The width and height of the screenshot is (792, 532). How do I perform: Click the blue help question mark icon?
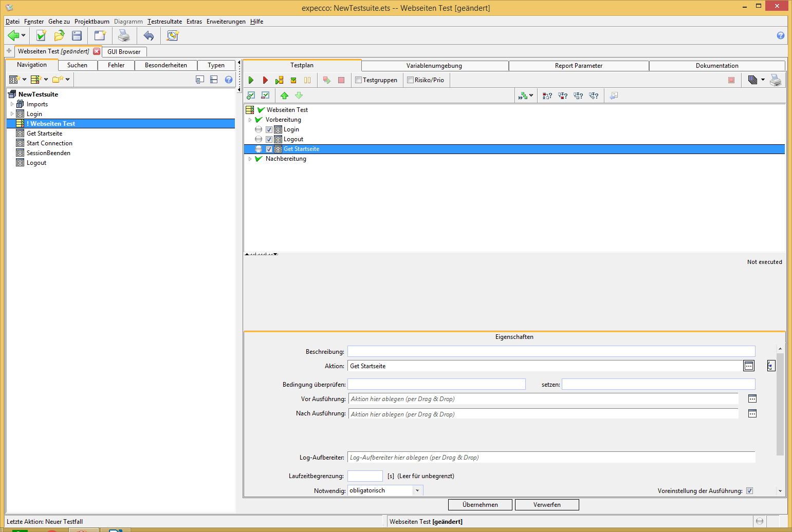[780, 35]
